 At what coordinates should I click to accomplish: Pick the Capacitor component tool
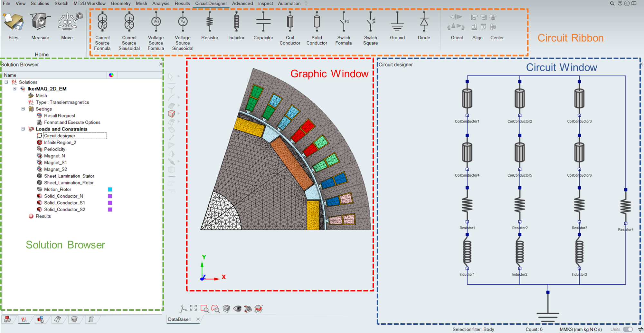tap(263, 26)
